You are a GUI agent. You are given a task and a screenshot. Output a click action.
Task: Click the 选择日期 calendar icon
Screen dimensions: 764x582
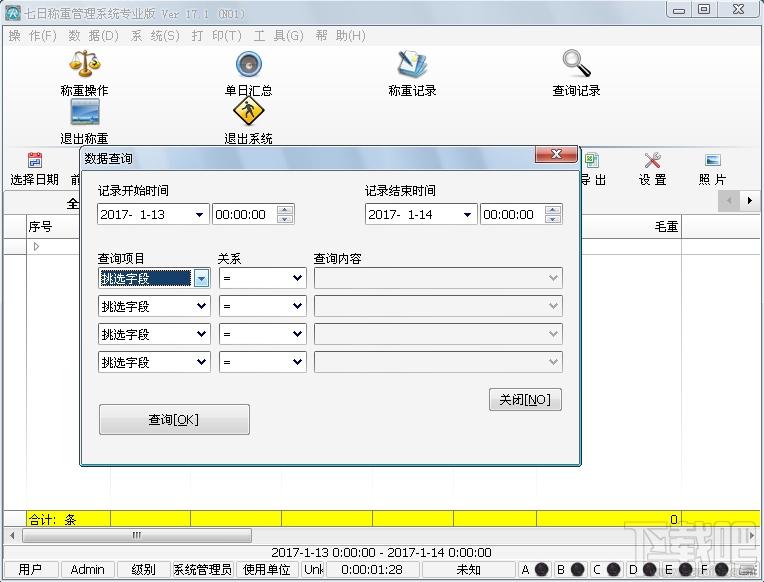pos(35,160)
